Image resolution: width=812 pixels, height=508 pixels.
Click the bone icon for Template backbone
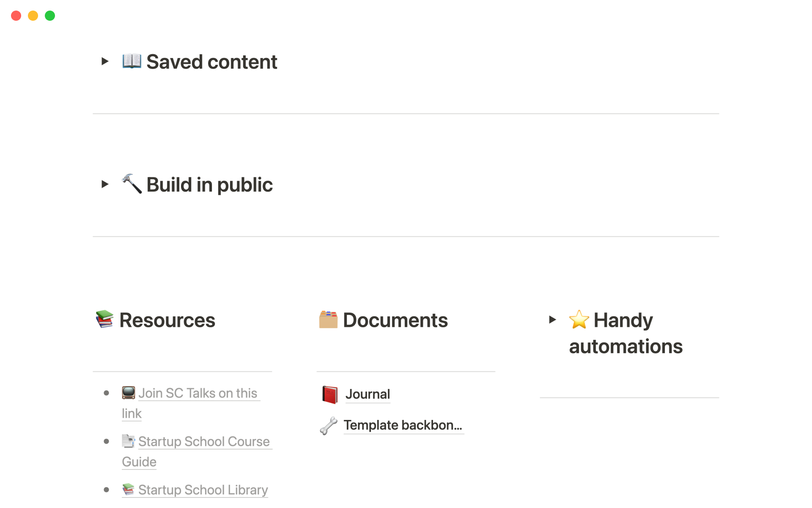(329, 425)
